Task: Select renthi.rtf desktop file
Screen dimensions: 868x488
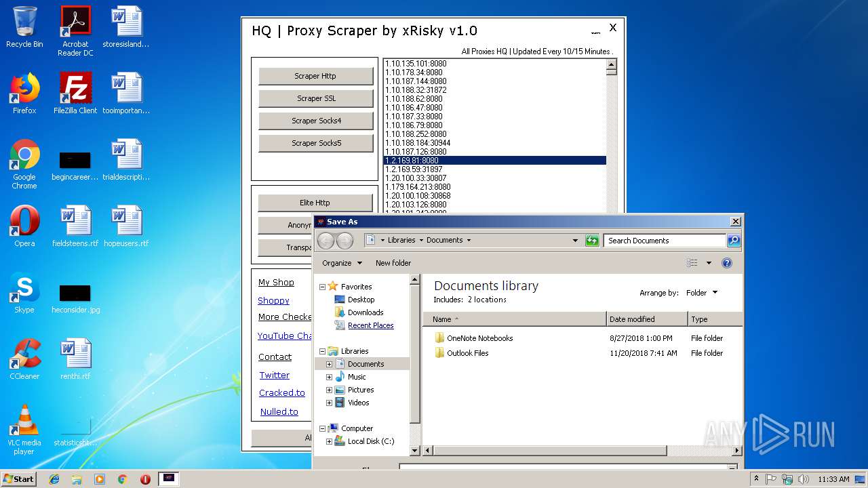Action: click(x=75, y=359)
